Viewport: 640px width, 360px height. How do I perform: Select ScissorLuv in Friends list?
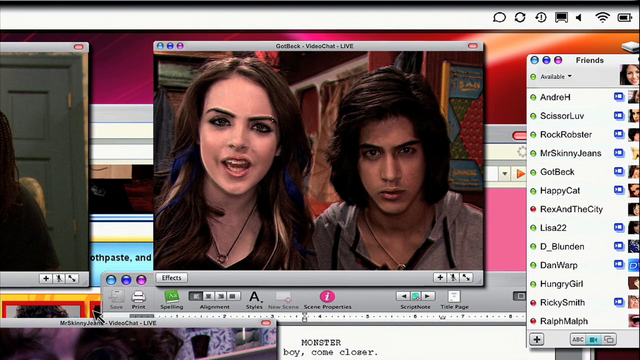coord(562,116)
